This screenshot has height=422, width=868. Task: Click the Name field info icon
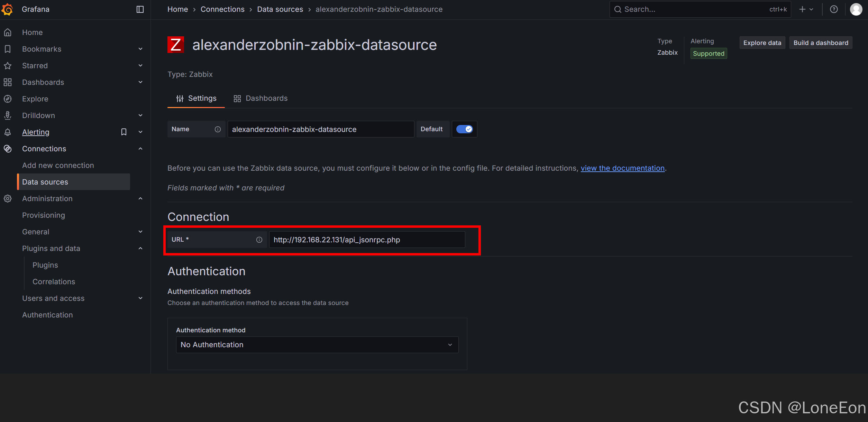point(218,129)
